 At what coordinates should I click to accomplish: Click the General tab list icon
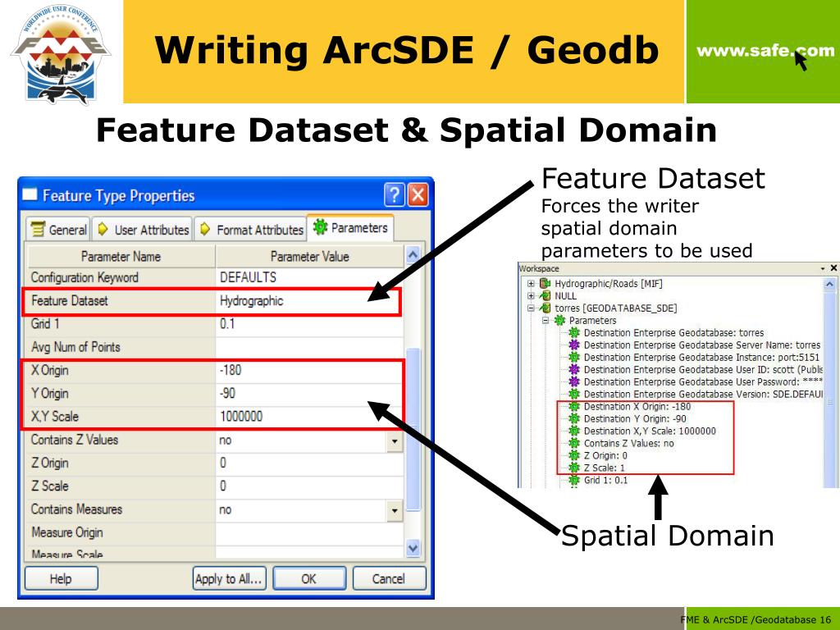pyautogui.click(x=38, y=230)
